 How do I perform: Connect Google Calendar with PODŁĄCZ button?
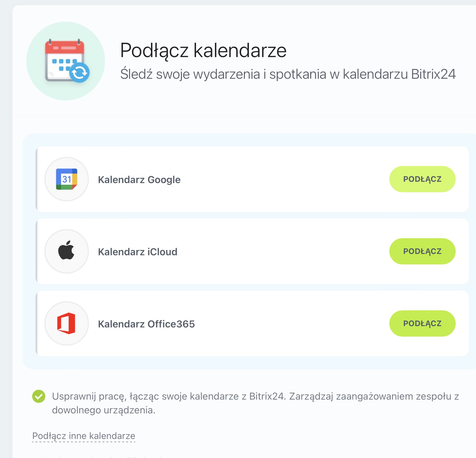coord(422,179)
